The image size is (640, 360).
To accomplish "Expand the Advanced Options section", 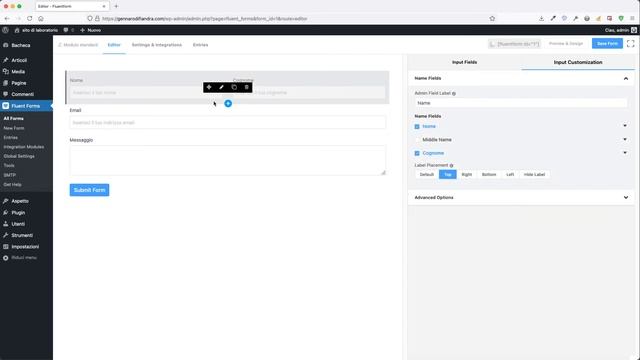I will tap(626, 198).
